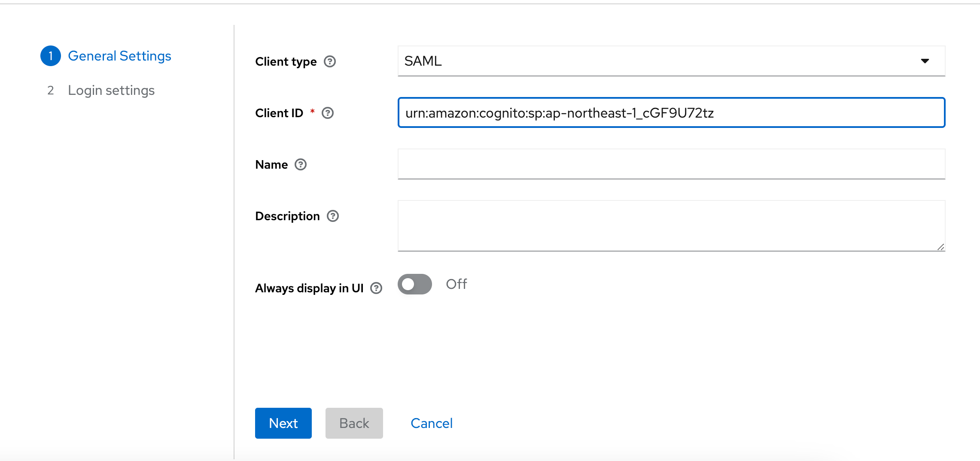Click the caret on the SAML selector
The image size is (980, 461).
point(925,61)
